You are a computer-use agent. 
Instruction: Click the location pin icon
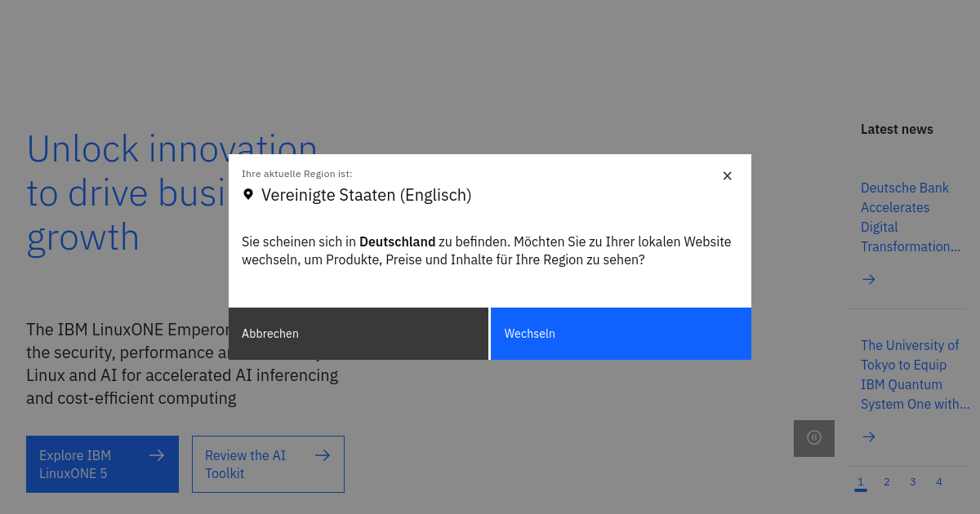[x=248, y=195]
